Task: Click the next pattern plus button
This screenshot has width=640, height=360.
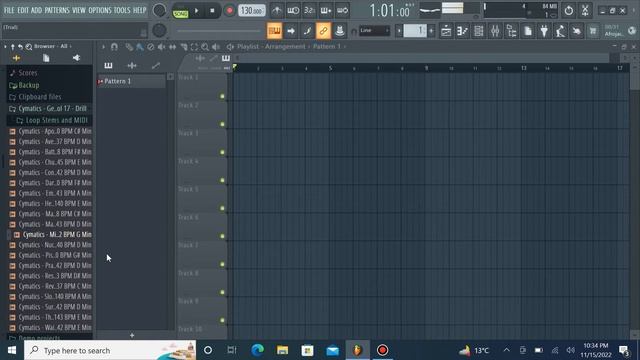Action: tap(431, 31)
